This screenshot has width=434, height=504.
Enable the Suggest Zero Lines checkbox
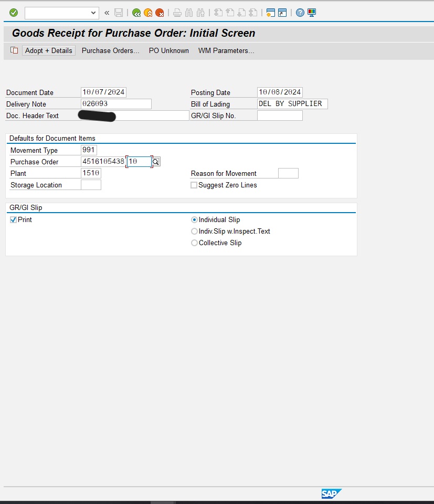click(194, 185)
